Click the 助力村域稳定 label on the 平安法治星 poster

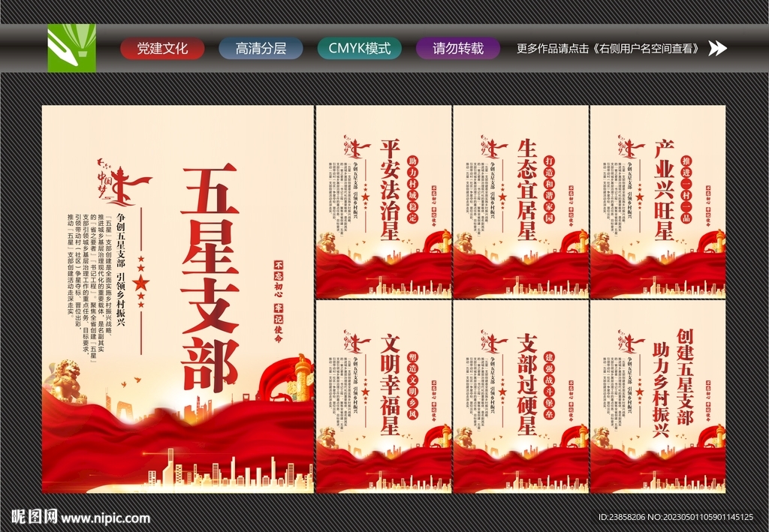[412, 189]
